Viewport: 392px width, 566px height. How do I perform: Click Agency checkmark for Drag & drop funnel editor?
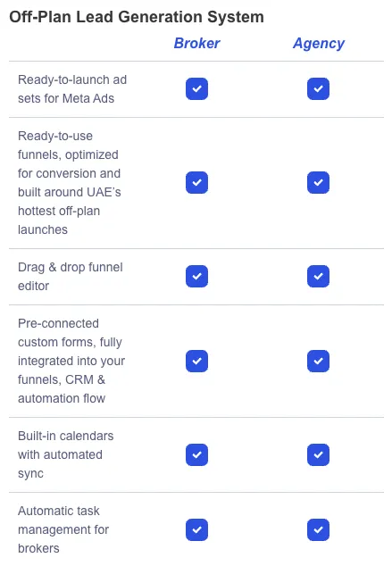[x=318, y=277]
